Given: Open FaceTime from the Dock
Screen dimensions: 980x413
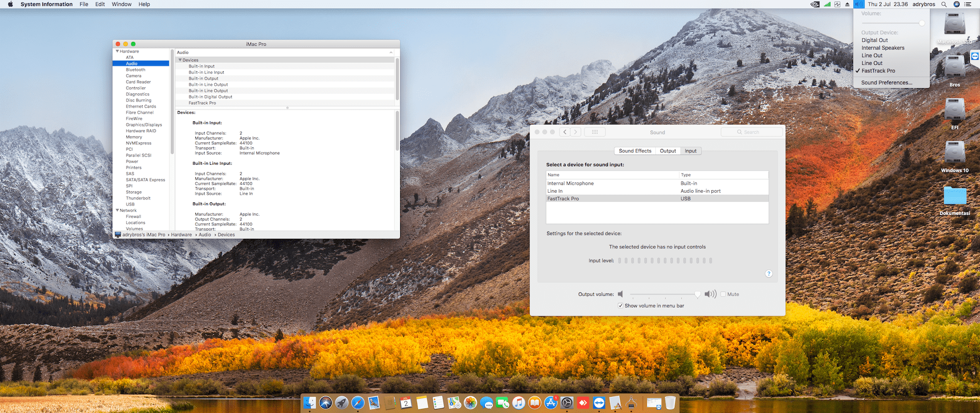Looking at the screenshot, I should coord(503,403).
